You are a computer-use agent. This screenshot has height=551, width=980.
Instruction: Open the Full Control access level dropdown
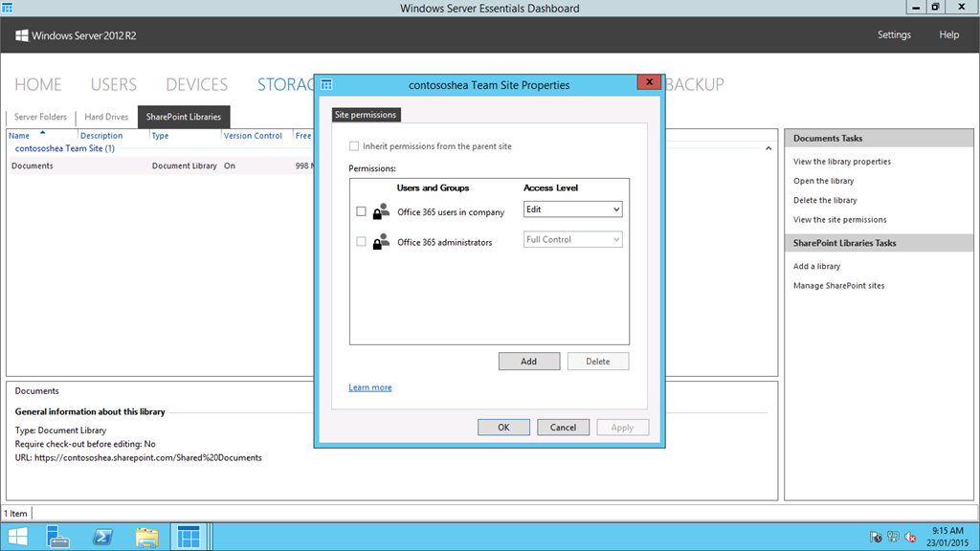572,240
